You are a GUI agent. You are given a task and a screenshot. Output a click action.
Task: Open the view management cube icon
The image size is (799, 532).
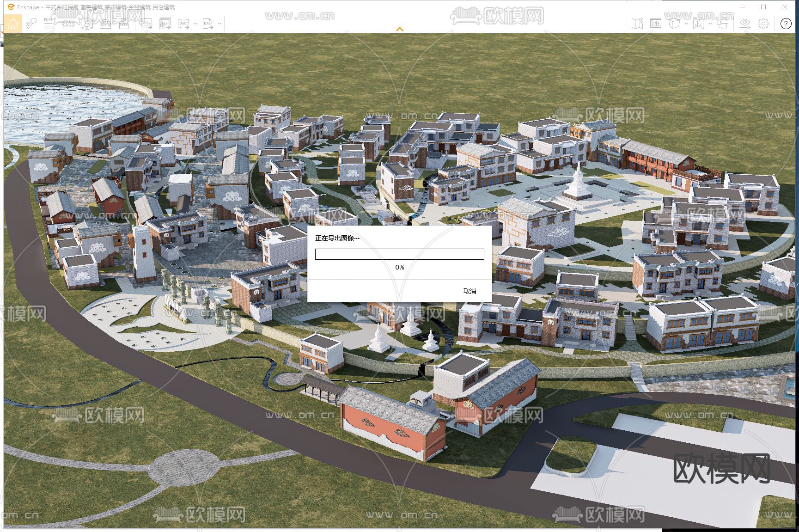[87, 24]
